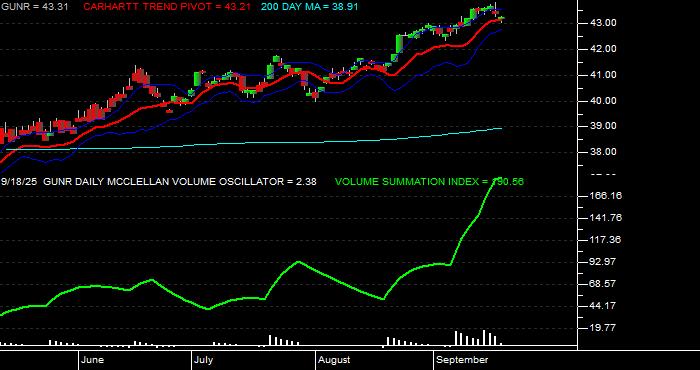Select the Volume Summation Index label
Image resolution: width=700 pixels, height=370 pixels.
click(x=429, y=182)
